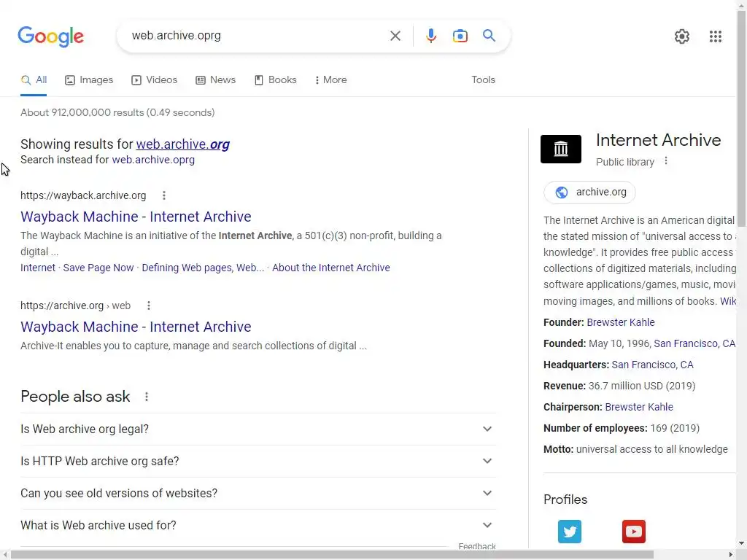Click the Feedback link below questions
This screenshot has height=560, width=747.
click(x=477, y=546)
